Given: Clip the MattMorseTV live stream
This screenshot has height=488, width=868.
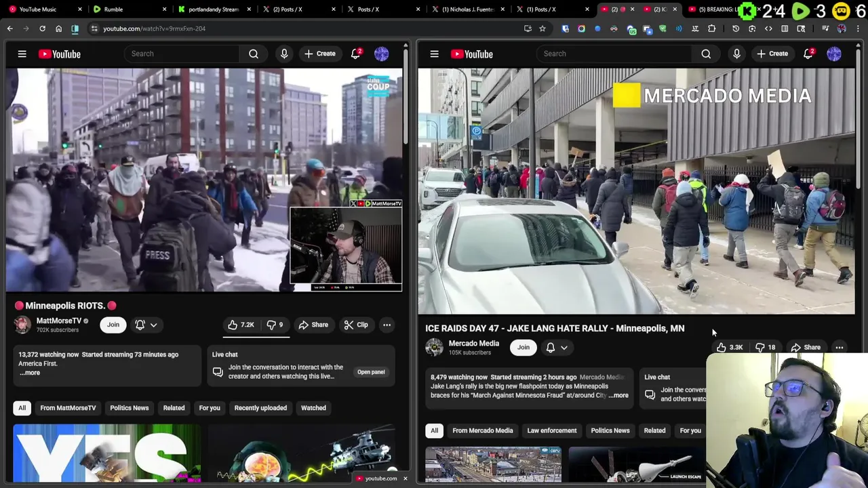Looking at the screenshot, I should [x=356, y=325].
